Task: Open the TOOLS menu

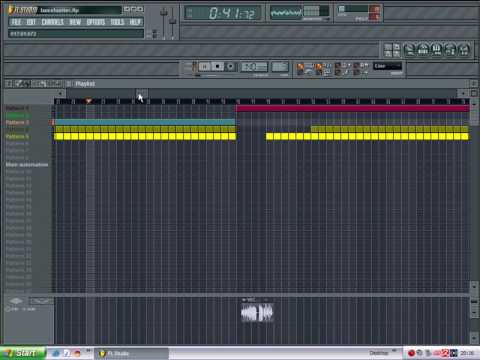Action: [x=117, y=22]
